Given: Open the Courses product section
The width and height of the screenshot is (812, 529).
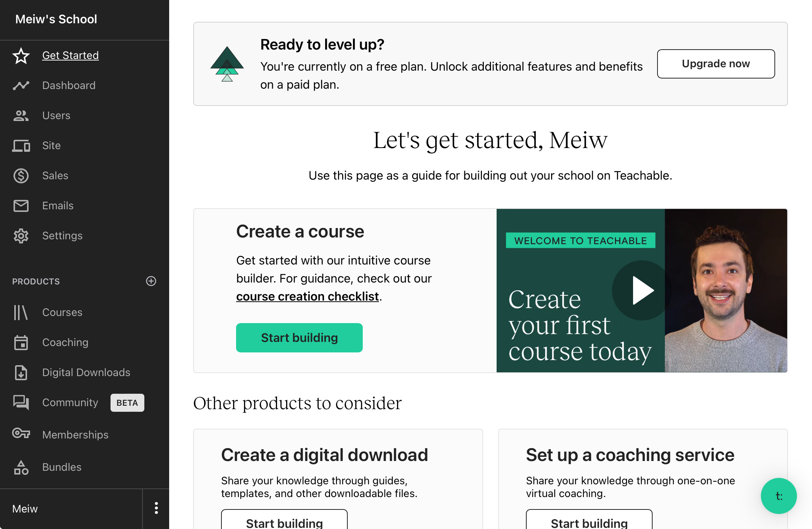Looking at the screenshot, I should point(62,312).
